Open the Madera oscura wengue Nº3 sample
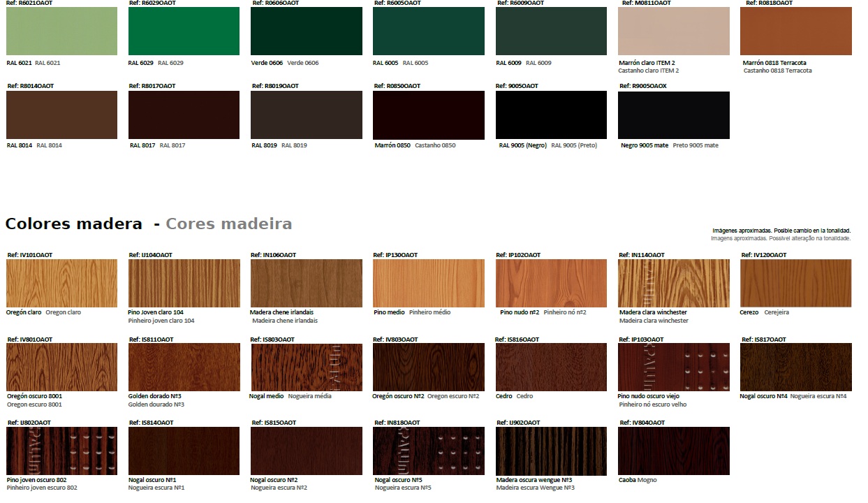868x503 pixels. [x=551, y=451]
